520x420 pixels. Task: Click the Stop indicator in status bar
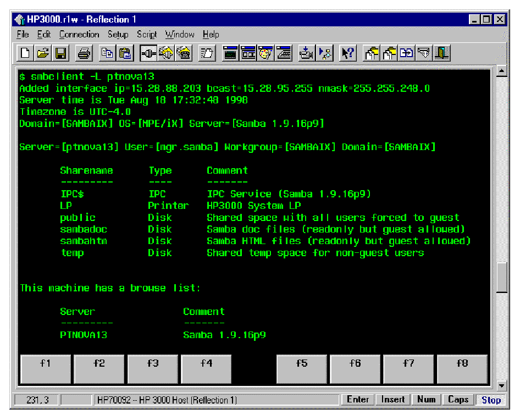[491, 400]
